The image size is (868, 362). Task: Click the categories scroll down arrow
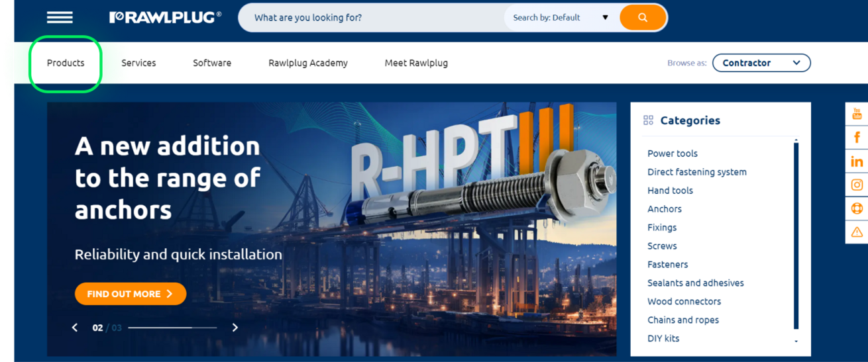(x=796, y=341)
